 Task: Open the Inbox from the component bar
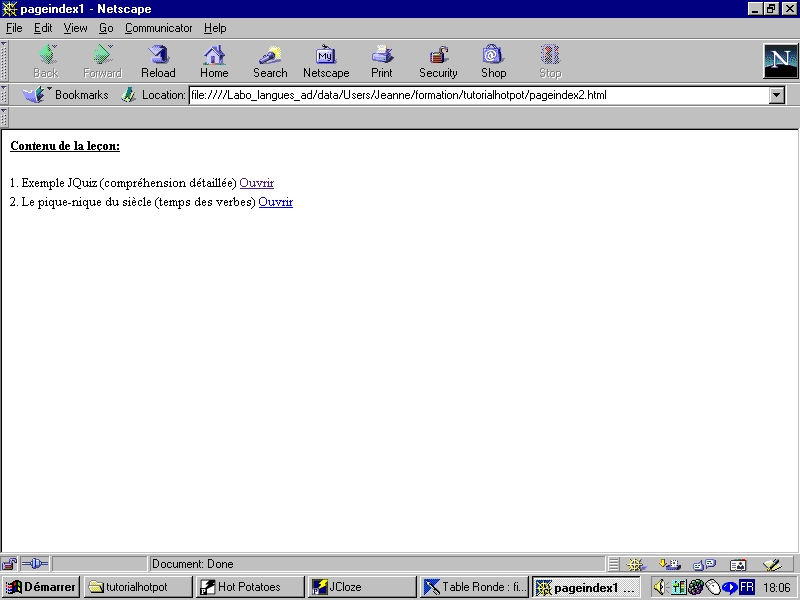(669, 564)
